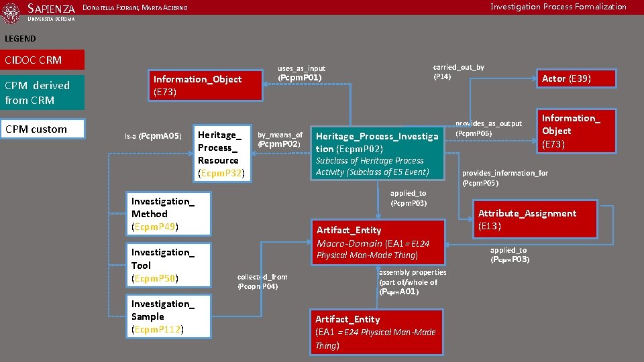
Task: Click the Sapienza university logo emblem
Action: click(11, 13)
